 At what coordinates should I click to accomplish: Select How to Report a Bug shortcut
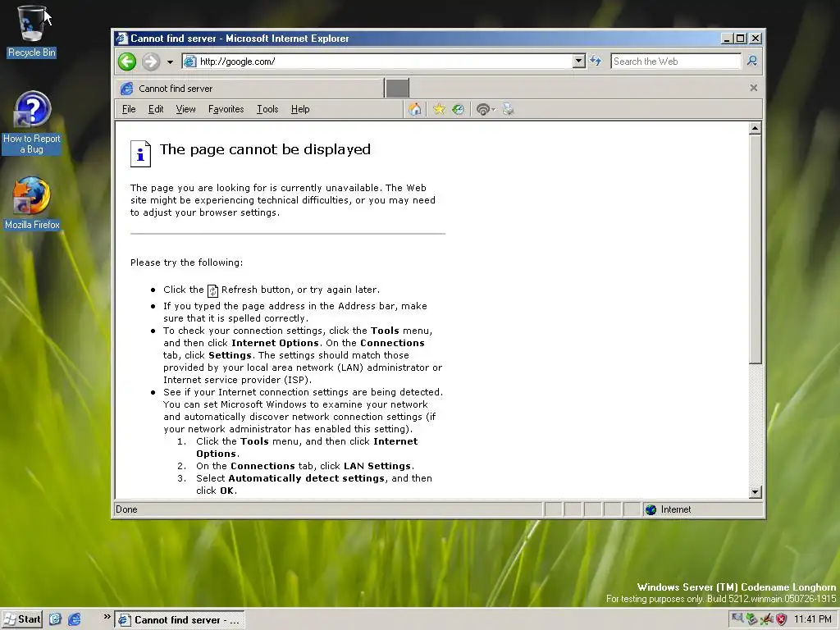coord(32,123)
